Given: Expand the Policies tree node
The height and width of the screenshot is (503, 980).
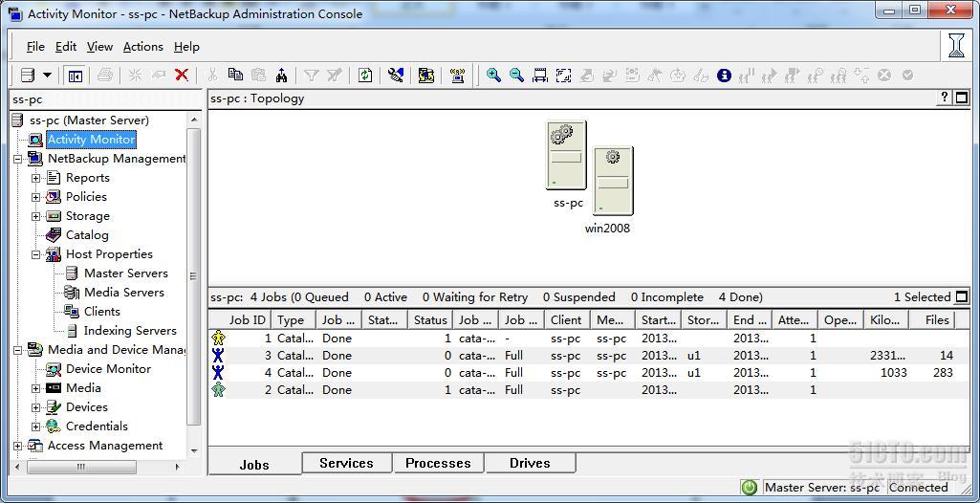Looking at the screenshot, I should pos(35,197).
